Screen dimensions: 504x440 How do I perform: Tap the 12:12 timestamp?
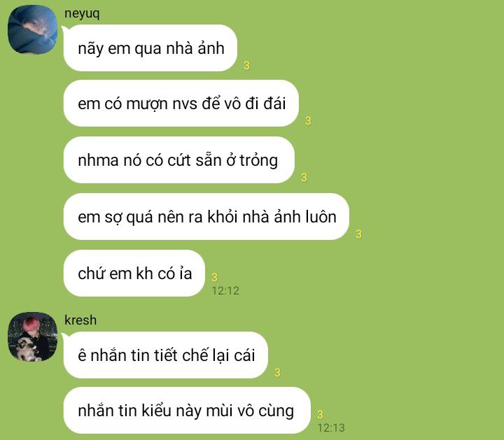click(x=225, y=291)
